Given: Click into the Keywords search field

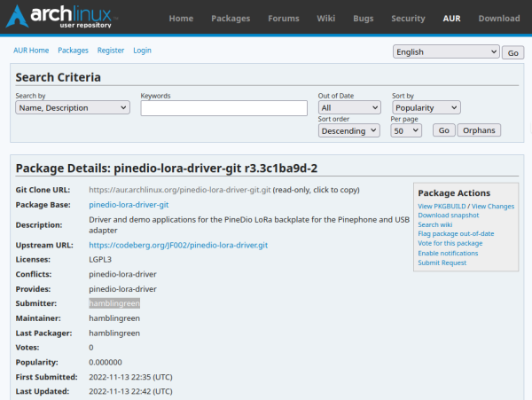Looking at the screenshot, I should [224, 108].
